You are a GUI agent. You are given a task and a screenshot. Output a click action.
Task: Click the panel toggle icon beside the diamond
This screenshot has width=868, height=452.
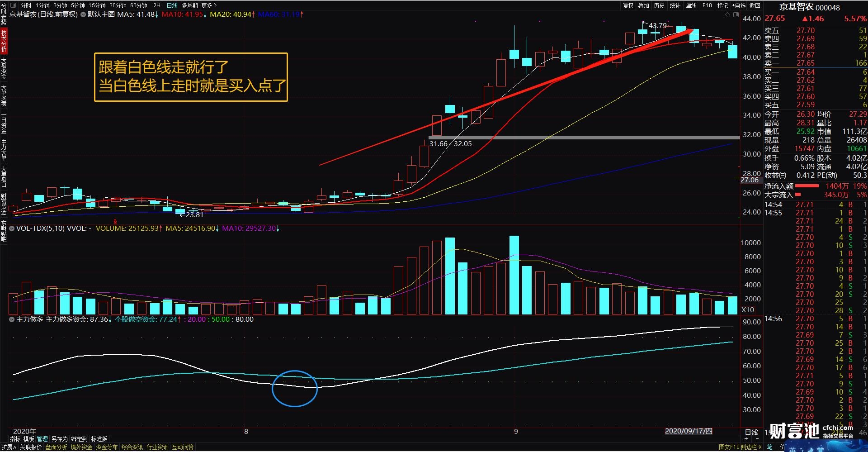click(736, 15)
